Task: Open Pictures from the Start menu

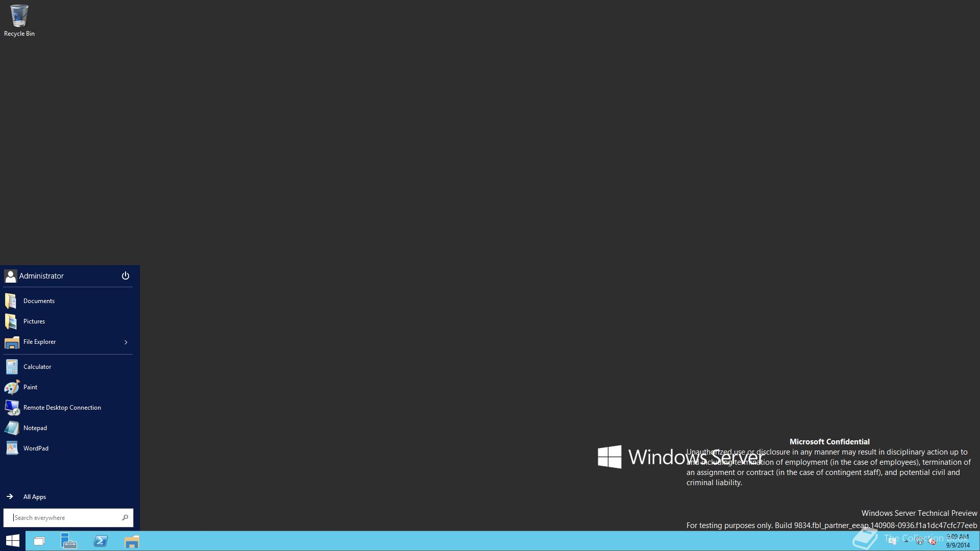Action: [68, 321]
